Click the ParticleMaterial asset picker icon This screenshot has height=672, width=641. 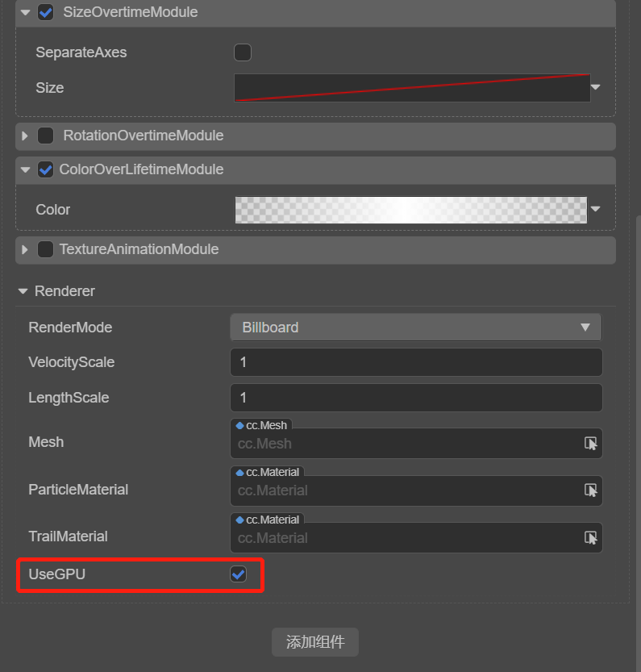point(591,490)
